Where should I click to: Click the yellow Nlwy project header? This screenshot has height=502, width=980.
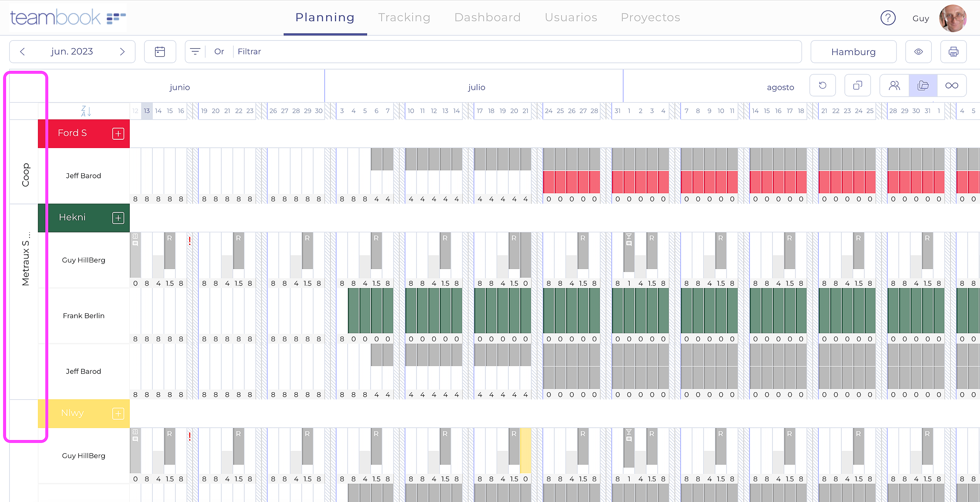pos(72,413)
